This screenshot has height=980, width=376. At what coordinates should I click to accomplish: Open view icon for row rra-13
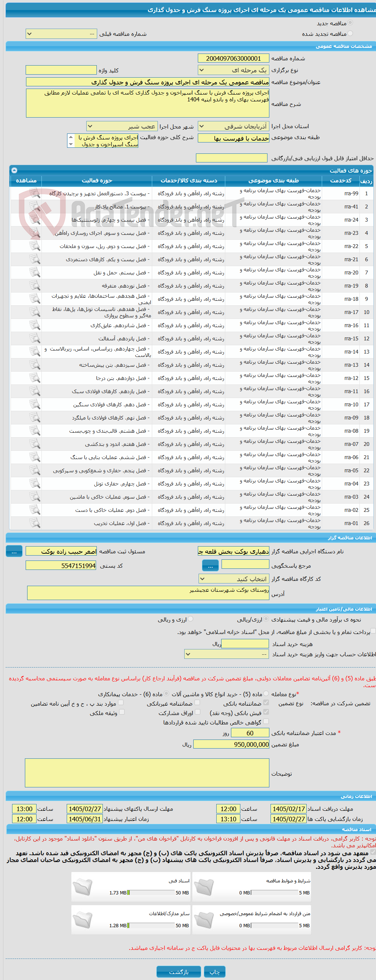pos(35,365)
